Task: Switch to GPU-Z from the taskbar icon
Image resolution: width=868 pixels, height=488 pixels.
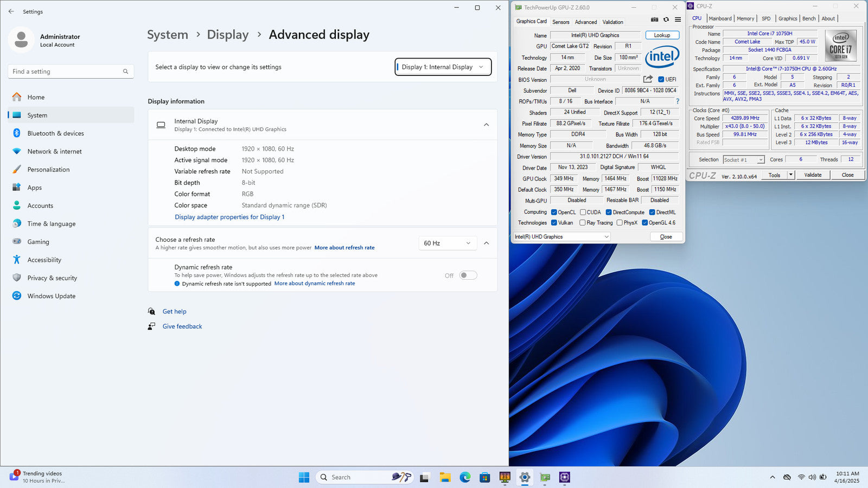Action: point(545,477)
